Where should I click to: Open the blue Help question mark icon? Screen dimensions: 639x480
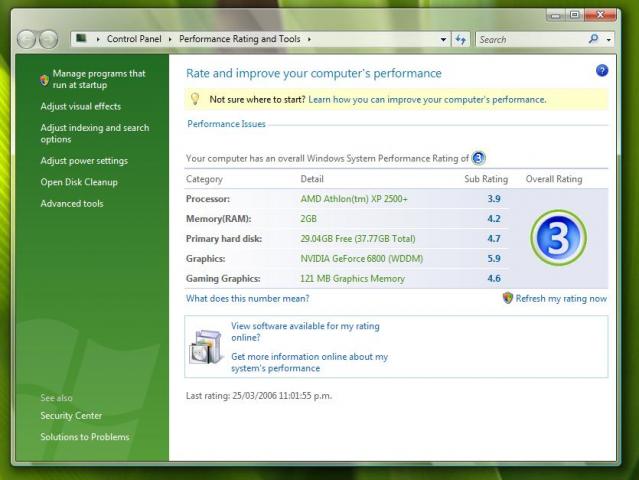pyautogui.click(x=602, y=70)
